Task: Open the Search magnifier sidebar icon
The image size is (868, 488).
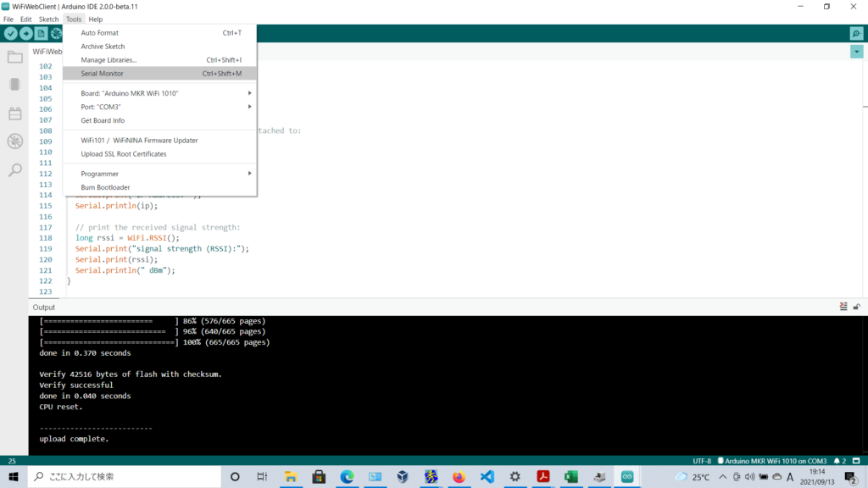Action: click(15, 169)
